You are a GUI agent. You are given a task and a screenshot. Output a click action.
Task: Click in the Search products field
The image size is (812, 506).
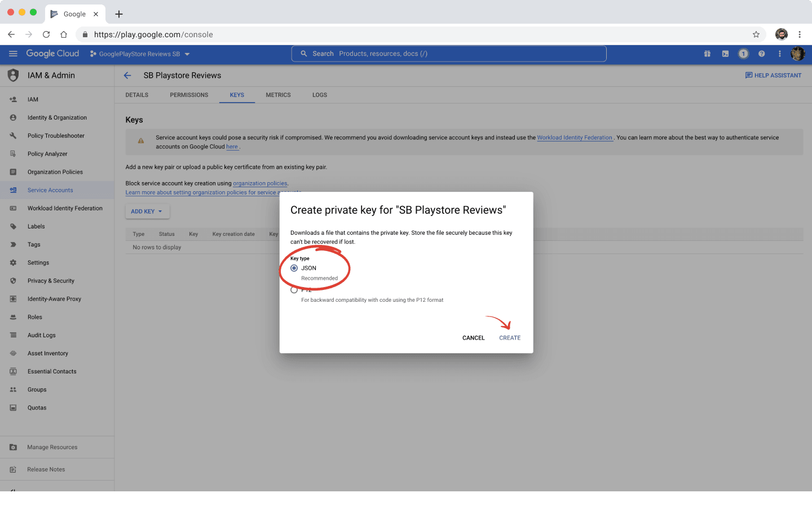pos(449,54)
